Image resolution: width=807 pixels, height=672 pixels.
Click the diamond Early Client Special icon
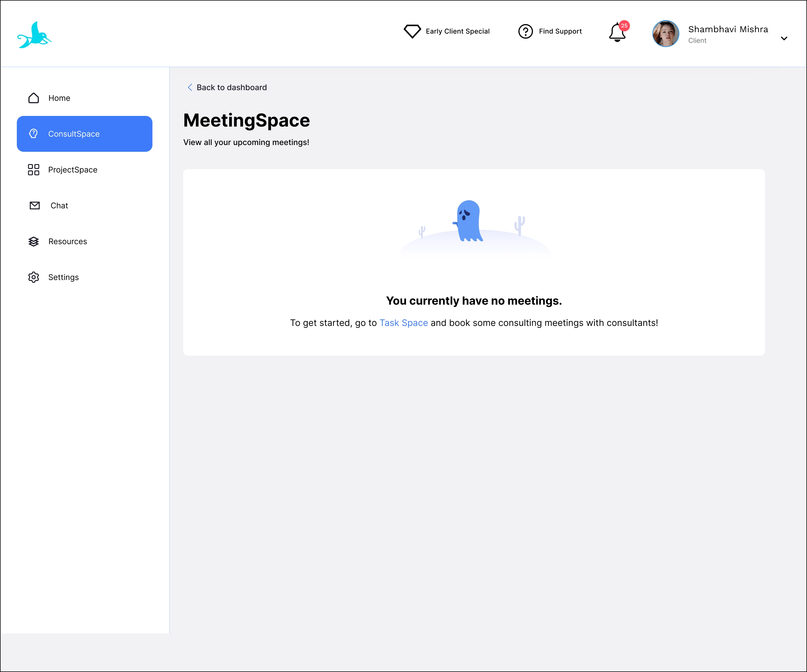coord(412,31)
